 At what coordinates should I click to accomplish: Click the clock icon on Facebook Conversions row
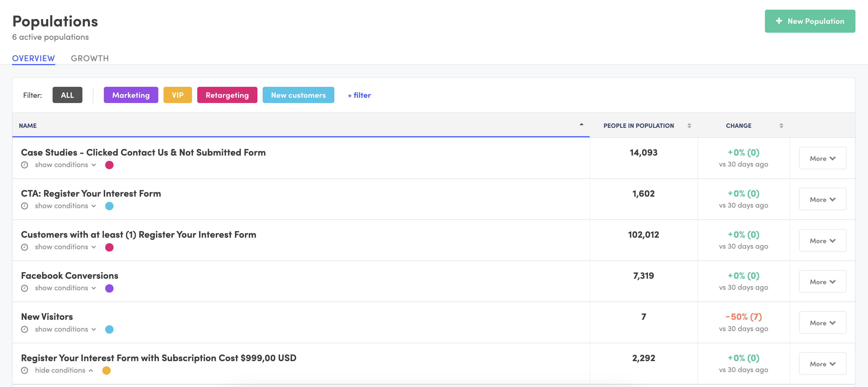click(x=25, y=288)
